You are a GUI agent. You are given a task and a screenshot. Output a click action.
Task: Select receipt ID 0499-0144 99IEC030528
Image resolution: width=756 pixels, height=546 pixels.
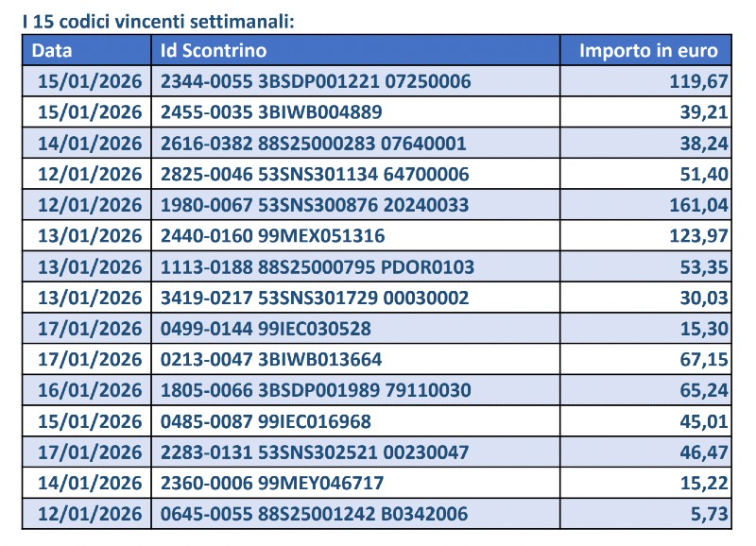pyautogui.click(x=266, y=329)
